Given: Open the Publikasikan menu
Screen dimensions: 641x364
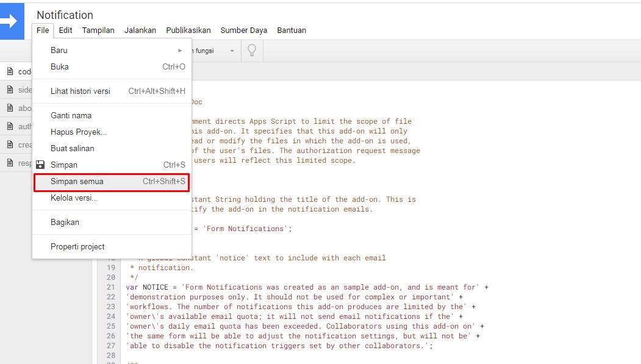Looking at the screenshot, I should pos(188,30).
